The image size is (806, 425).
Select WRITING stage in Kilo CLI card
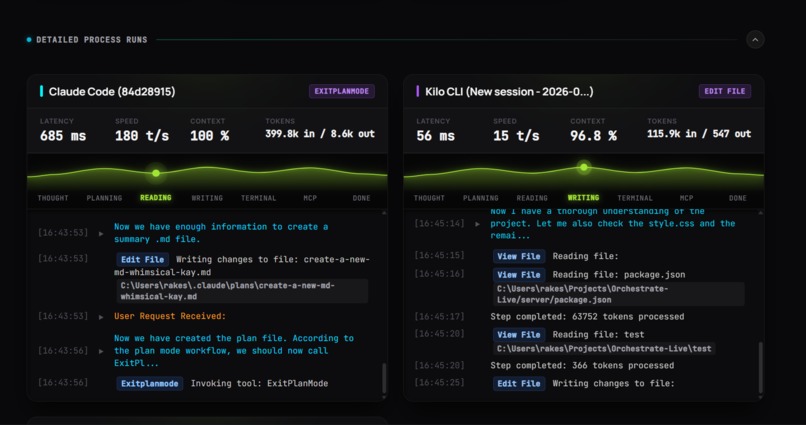click(583, 198)
